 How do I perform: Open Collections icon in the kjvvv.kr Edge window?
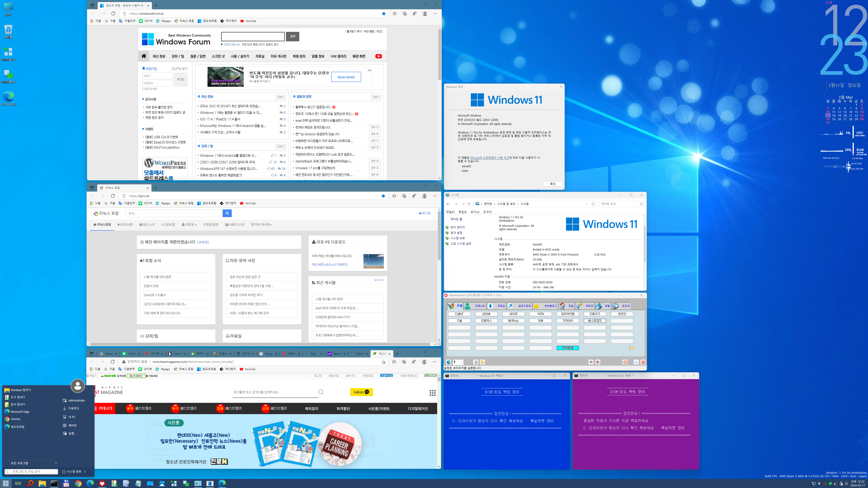coord(404,196)
